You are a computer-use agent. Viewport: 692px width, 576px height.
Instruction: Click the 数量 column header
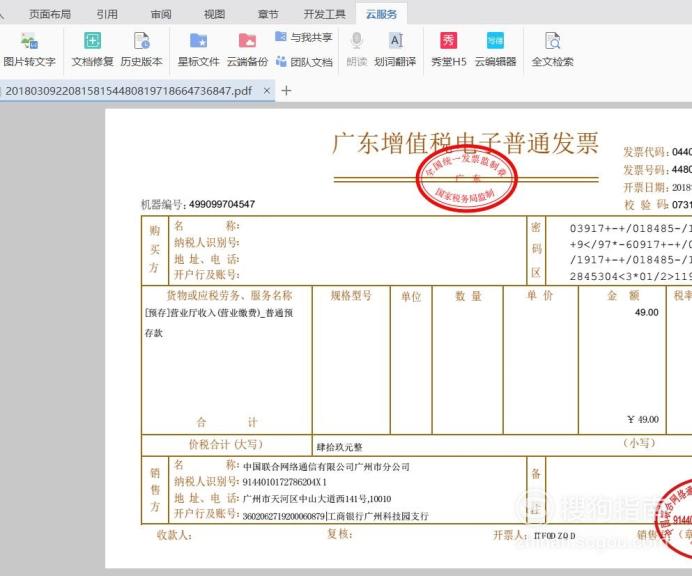(x=468, y=296)
